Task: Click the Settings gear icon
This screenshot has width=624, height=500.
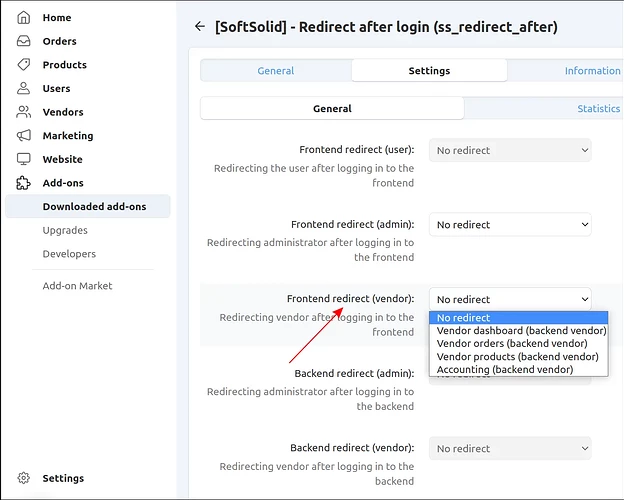Action: (x=23, y=478)
